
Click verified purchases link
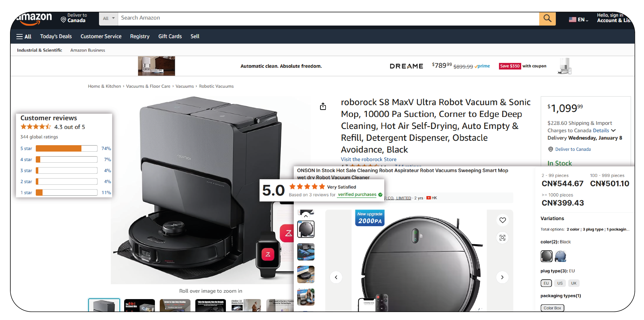pyautogui.click(x=357, y=195)
